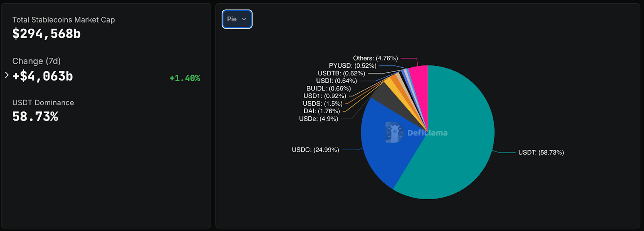Select the PYUSD: (0.52%) label
Screen dimensions: 644x231
pyautogui.click(x=353, y=65)
